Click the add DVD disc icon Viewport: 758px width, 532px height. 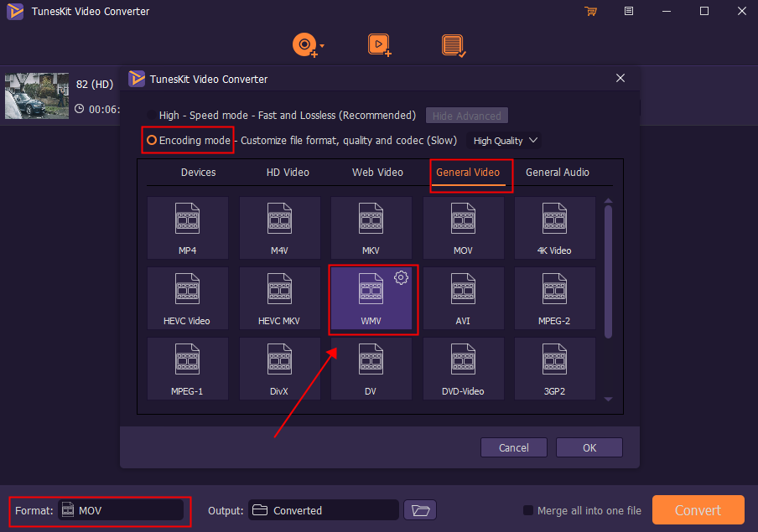[304, 45]
